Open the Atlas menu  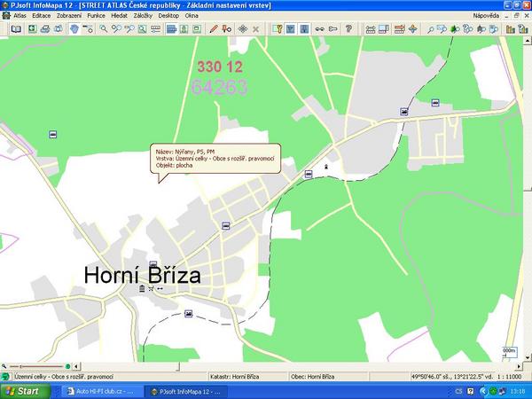20,16
